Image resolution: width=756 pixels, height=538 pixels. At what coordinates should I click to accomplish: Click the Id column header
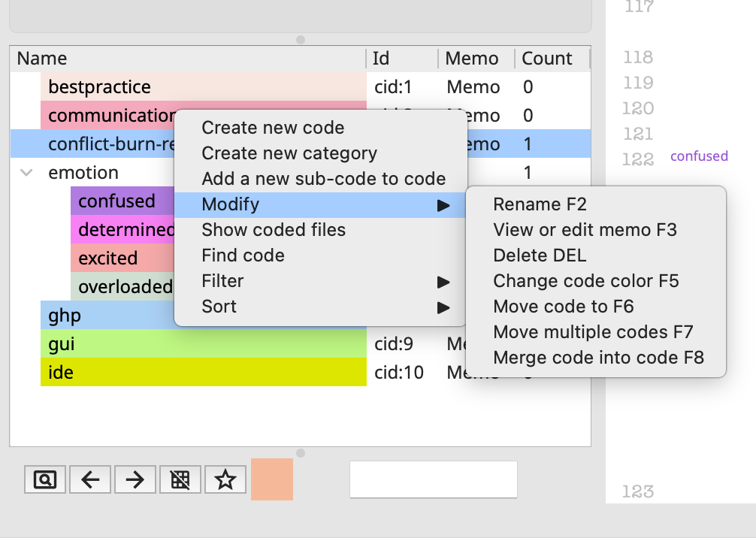tap(402, 59)
